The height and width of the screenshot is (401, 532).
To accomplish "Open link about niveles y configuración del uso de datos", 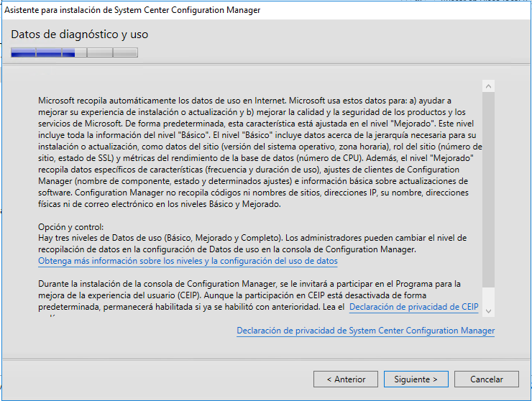I will tap(188, 261).
